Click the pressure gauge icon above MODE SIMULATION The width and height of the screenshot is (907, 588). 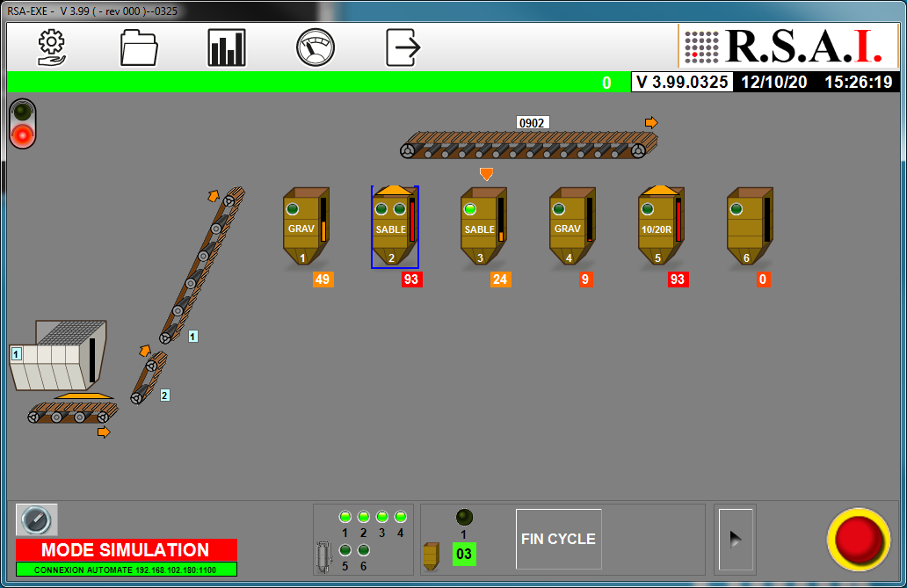coord(37,520)
